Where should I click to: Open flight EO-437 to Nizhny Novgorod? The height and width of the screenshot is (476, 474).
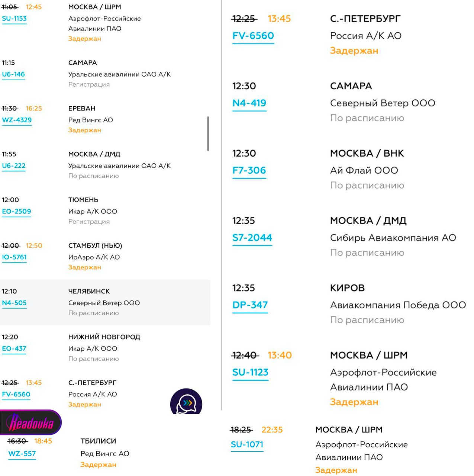coord(14,348)
